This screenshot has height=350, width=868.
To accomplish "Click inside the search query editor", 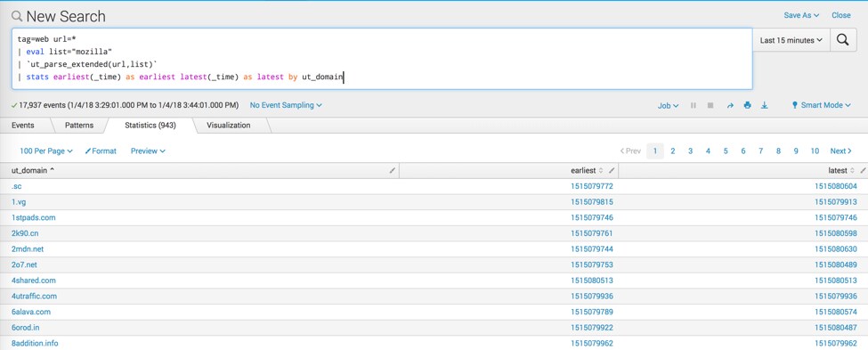I will point(382,59).
